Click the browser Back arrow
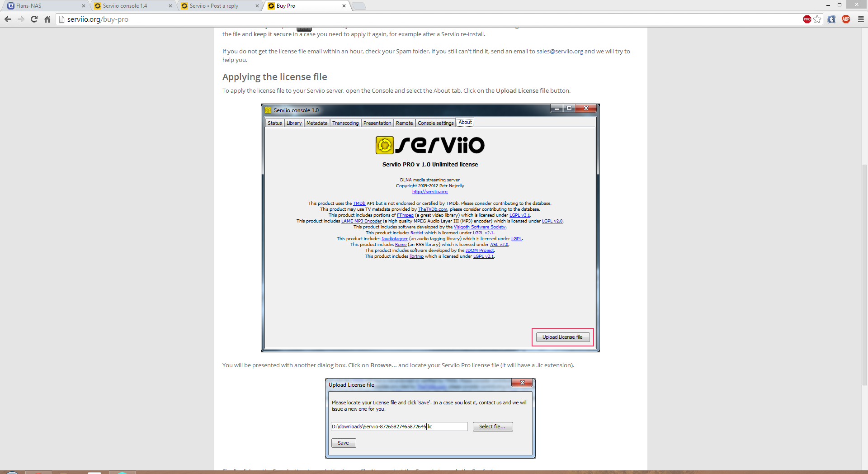Viewport: 868px width, 474px height. (8, 19)
